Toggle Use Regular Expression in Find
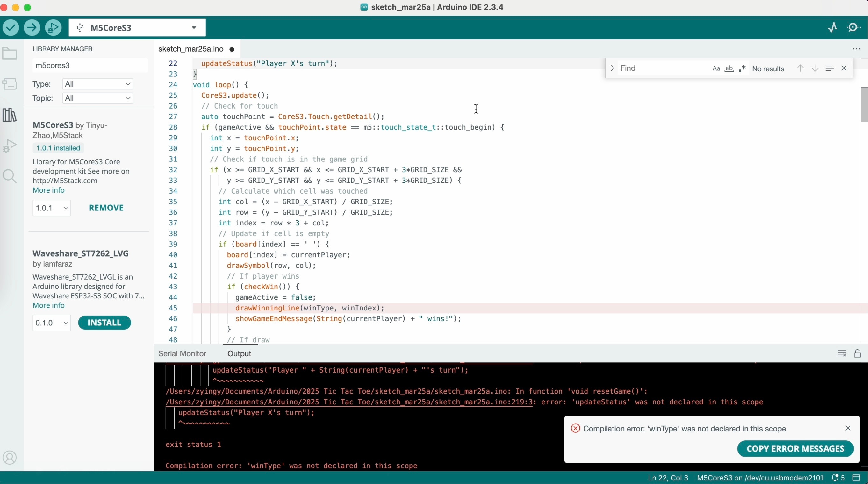This screenshot has height=484, width=868. 742,69
